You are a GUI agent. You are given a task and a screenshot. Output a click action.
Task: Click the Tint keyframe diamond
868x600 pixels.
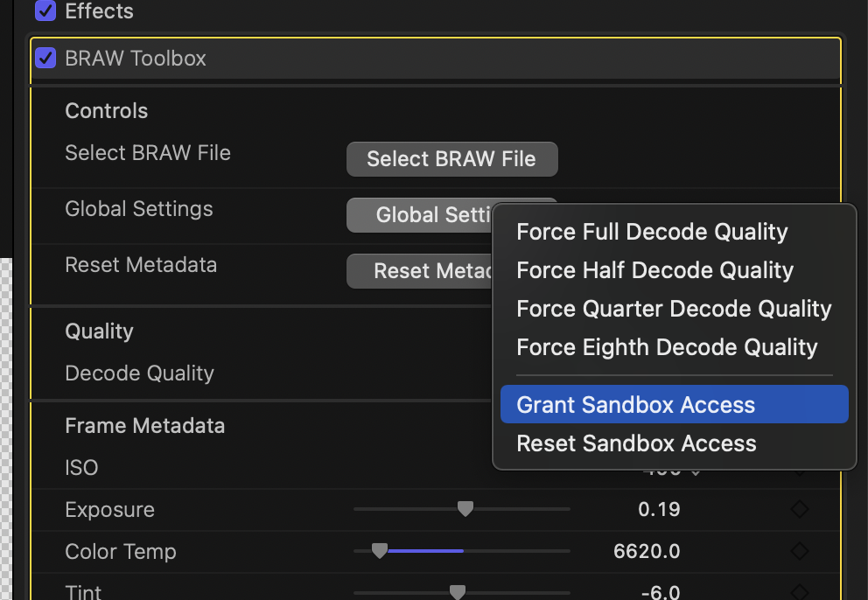click(x=799, y=592)
